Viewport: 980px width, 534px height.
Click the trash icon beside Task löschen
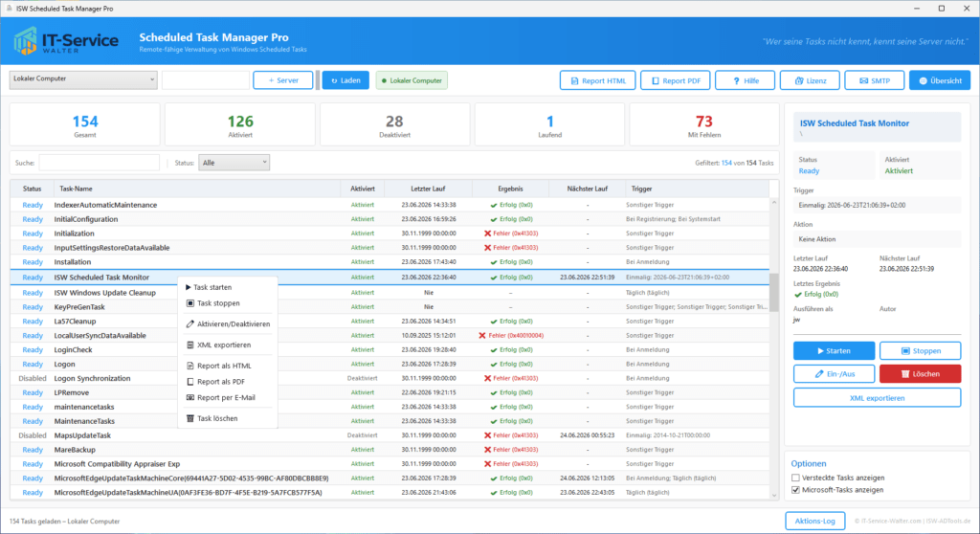pyautogui.click(x=190, y=418)
